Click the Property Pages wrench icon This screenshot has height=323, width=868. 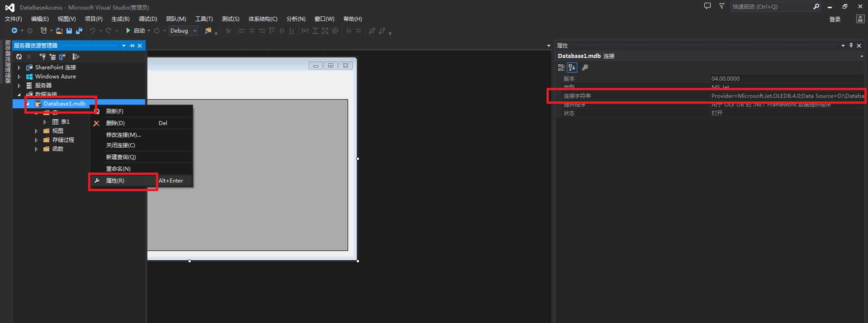[585, 68]
